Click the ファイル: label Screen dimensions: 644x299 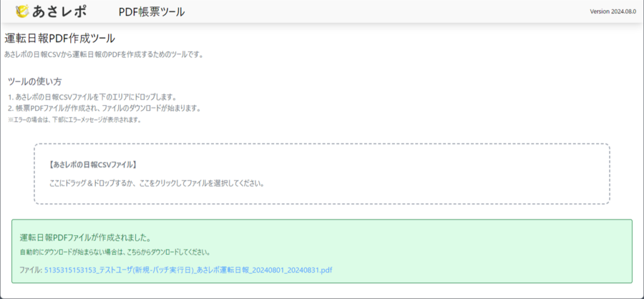pyautogui.click(x=31, y=270)
